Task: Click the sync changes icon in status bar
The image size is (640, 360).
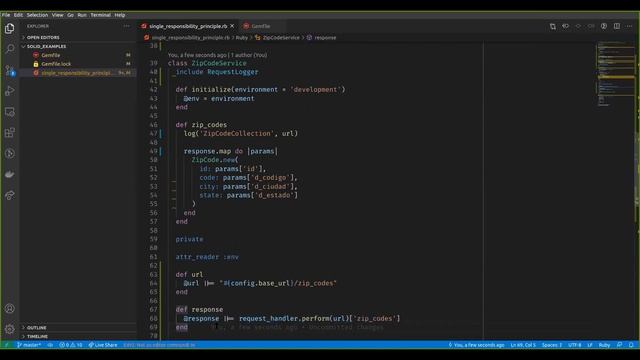Action: (x=50, y=345)
